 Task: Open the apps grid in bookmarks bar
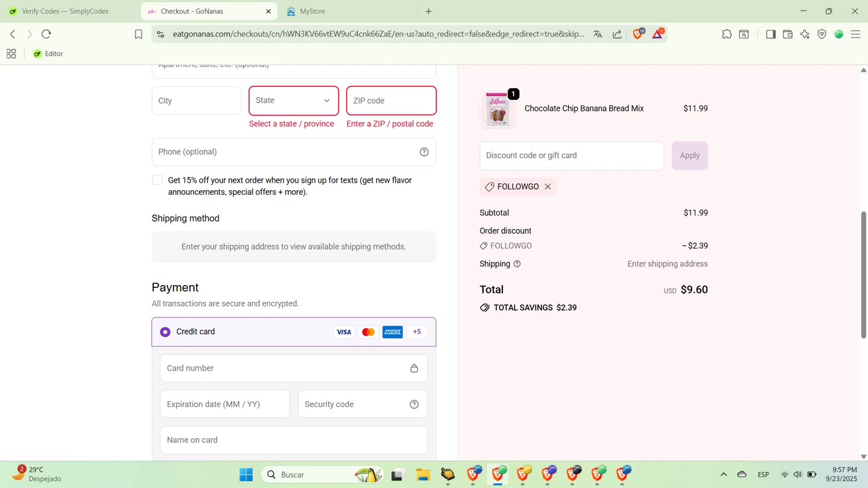11,54
